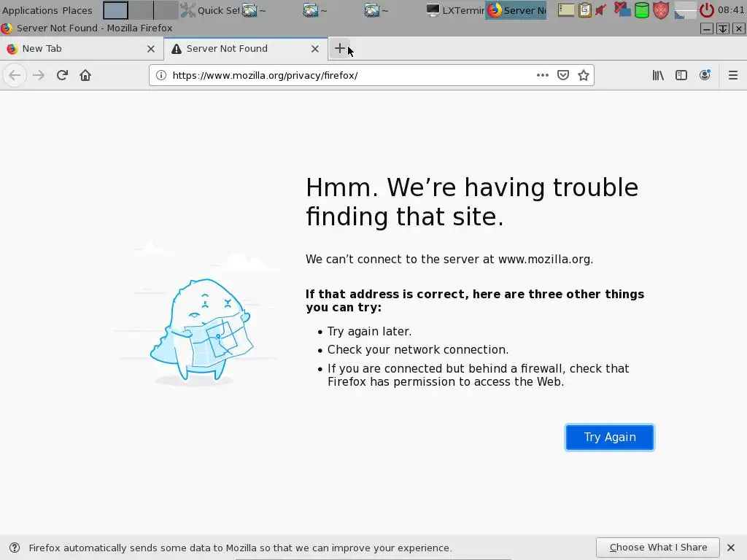747x560 pixels.
Task: Reload the current page
Action: click(62, 75)
